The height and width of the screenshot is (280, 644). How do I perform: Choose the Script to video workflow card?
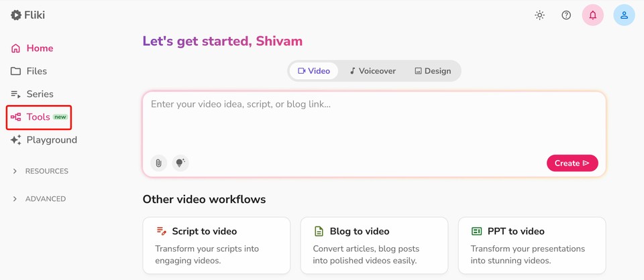[x=216, y=245]
